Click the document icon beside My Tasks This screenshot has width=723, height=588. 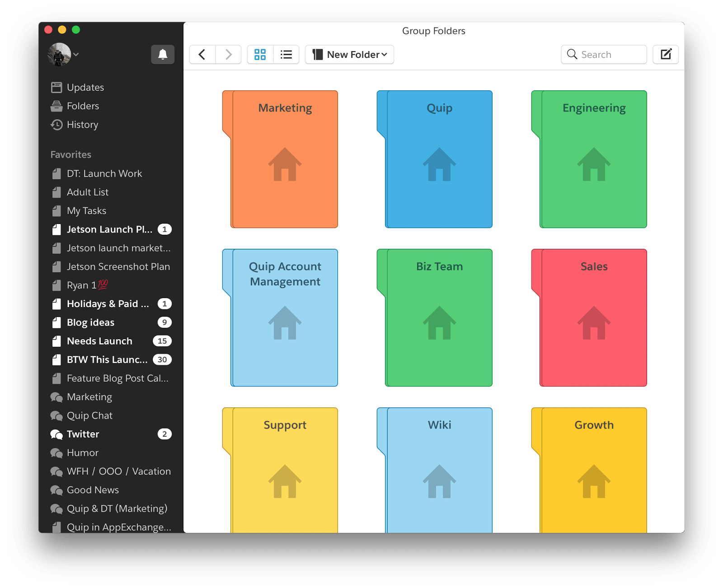click(56, 211)
